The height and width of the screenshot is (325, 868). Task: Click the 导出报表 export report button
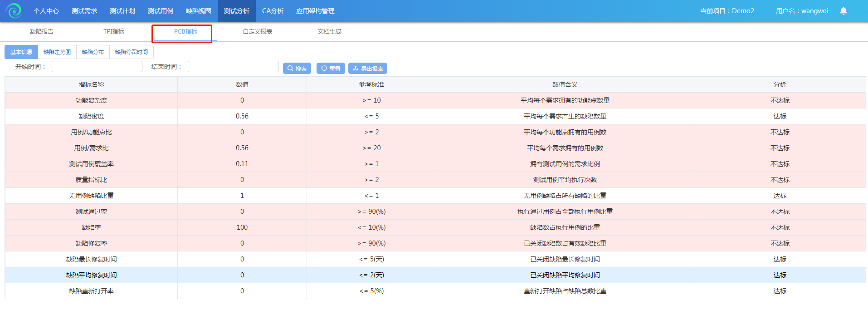(x=367, y=69)
